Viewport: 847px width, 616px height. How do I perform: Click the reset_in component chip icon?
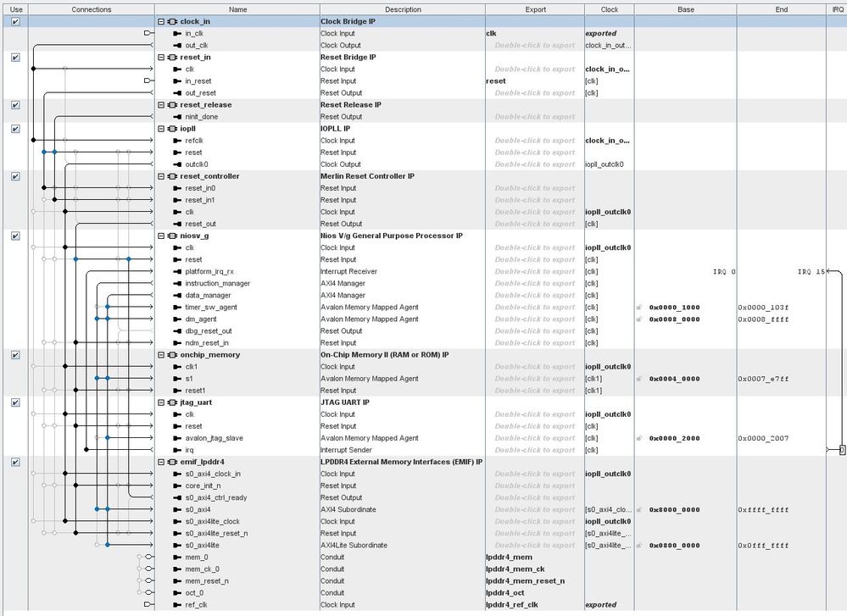pos(172,58)
